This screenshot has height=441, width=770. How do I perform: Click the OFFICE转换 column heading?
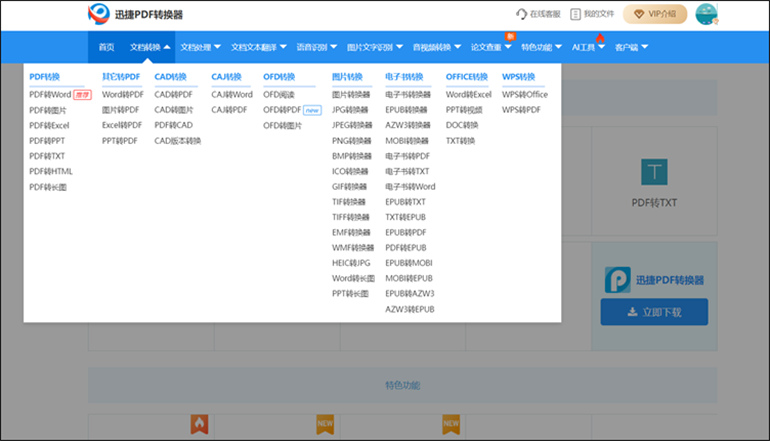pos(467,77)
